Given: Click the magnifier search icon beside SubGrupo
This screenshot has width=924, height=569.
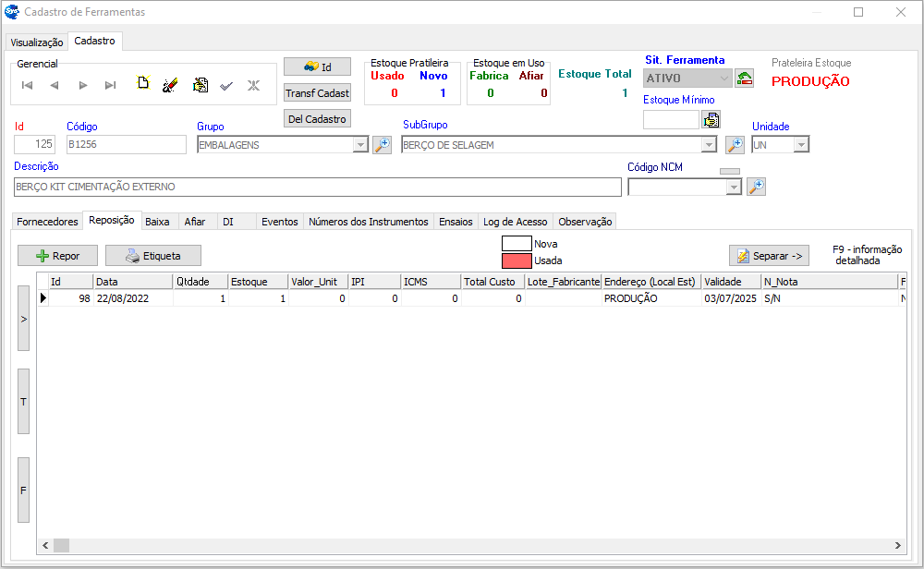Looking at the screenshot, I should (735, 145).
